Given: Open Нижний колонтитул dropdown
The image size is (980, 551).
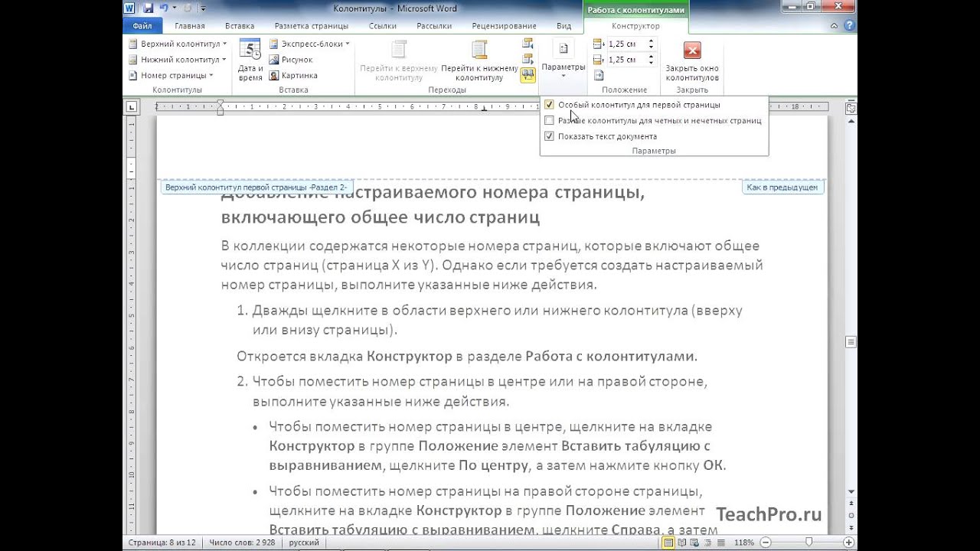Looking at the screenshot, I should click(177, 60).
